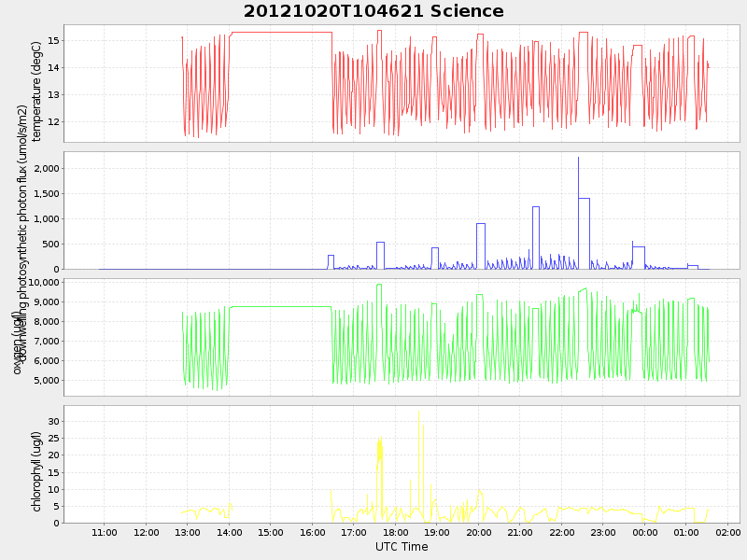Click the 15 tick on temperature axis
This screenshot has width=747, height=560.
[x=52, y=40]
